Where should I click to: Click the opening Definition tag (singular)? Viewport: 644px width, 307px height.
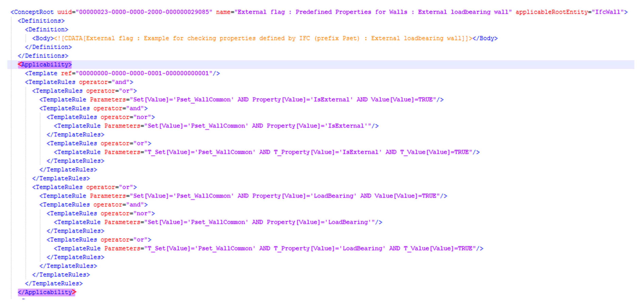tap(46, 29)
